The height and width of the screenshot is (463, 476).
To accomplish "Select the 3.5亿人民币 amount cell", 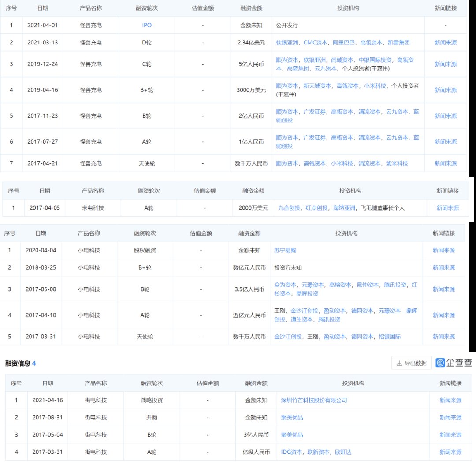I will tap(249, 289).
